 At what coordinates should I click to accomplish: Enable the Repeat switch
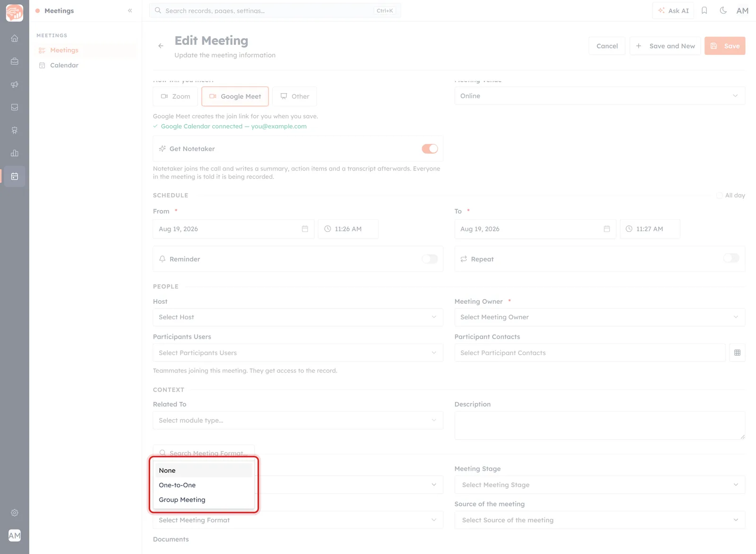click(x=731, y=258)
